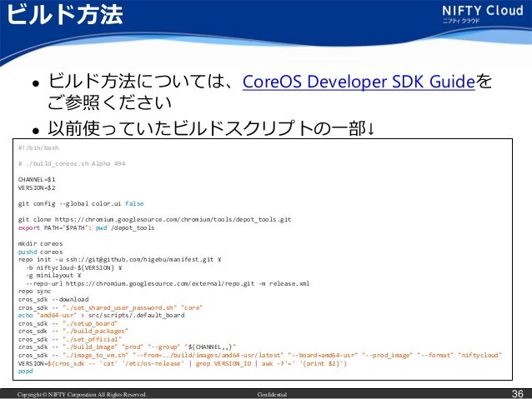The image size is (532, 399).
Task: Click the 'VERSION=$2' line
Action: [37, 187]
